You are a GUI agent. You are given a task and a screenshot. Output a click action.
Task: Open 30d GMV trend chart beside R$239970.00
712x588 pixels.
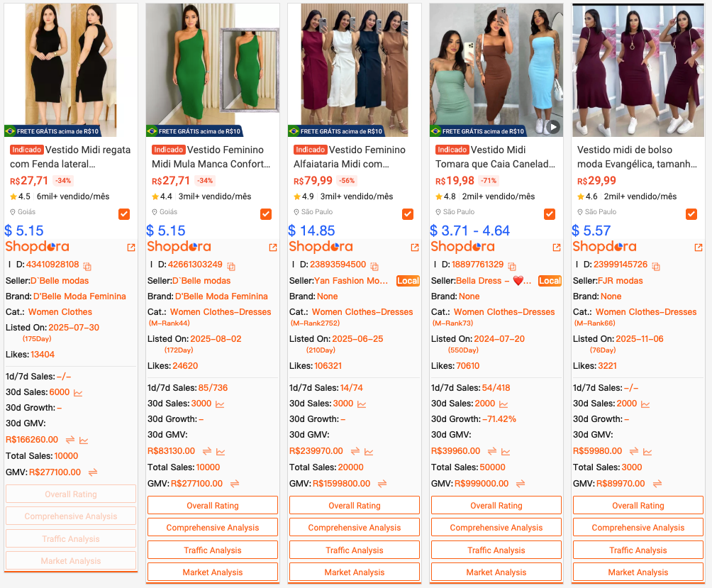point(367,451)
